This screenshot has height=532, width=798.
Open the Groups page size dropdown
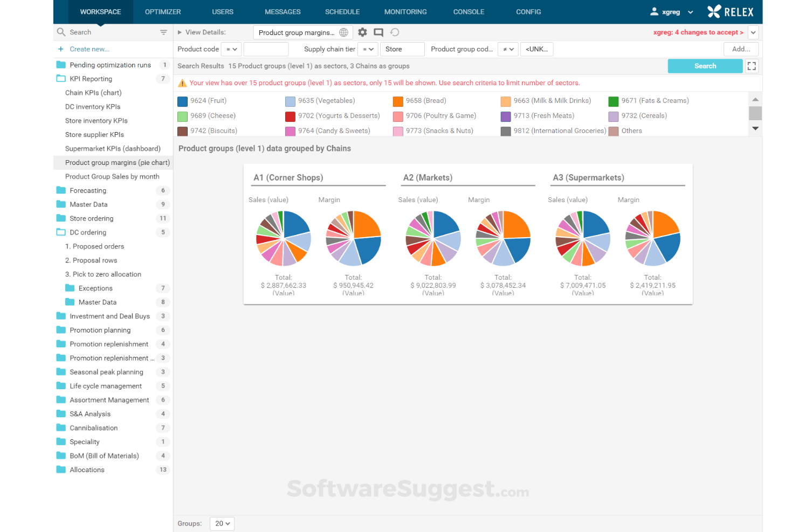click(222, 523)
